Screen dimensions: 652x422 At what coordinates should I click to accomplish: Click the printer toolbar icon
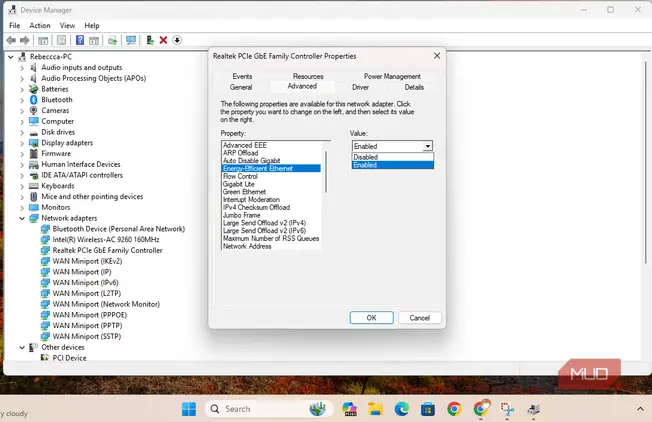[112, 40]
